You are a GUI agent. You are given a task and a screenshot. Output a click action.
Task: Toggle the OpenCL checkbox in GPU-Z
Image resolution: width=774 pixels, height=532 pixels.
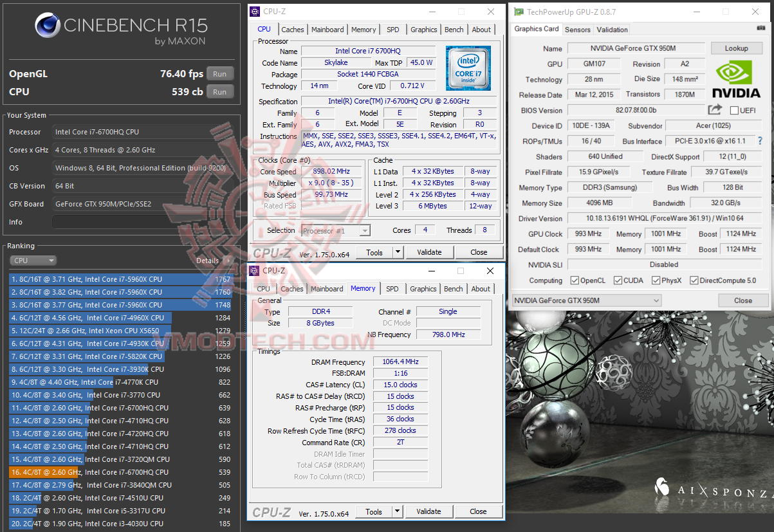pyautogui.click(x=575, y=280)
